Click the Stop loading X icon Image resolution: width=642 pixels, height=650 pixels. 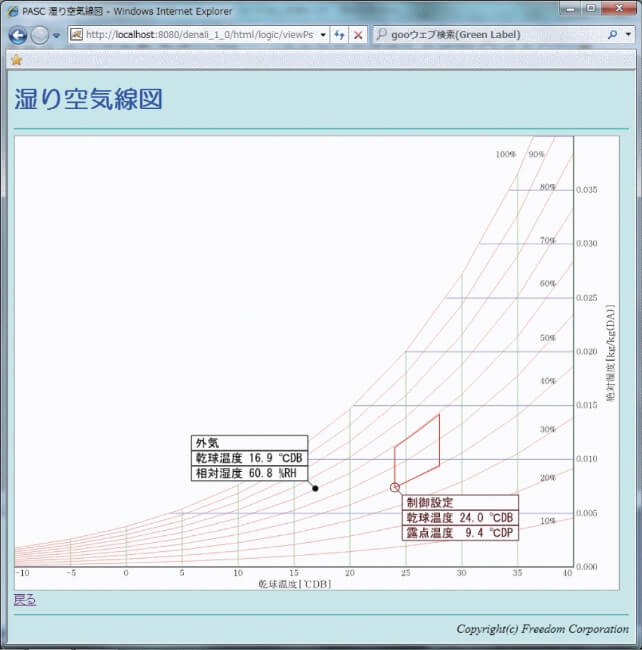pyautogui.click(x=358, y=34)
